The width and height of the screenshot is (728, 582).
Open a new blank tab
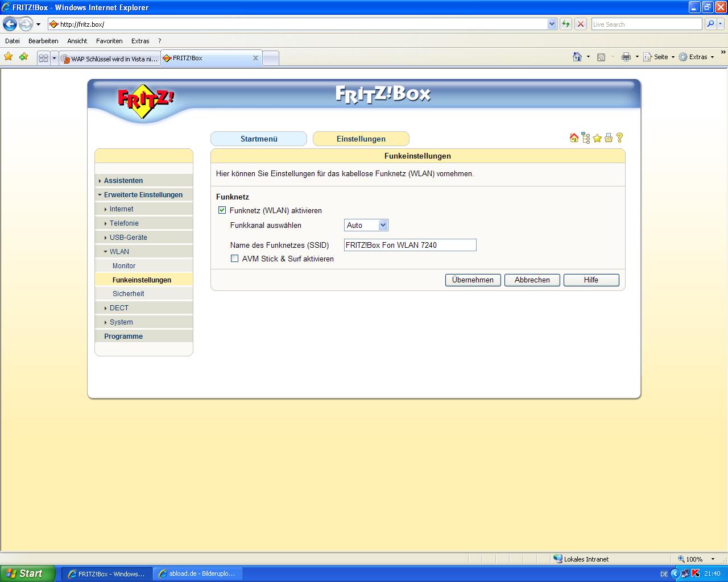pos(271,59)
